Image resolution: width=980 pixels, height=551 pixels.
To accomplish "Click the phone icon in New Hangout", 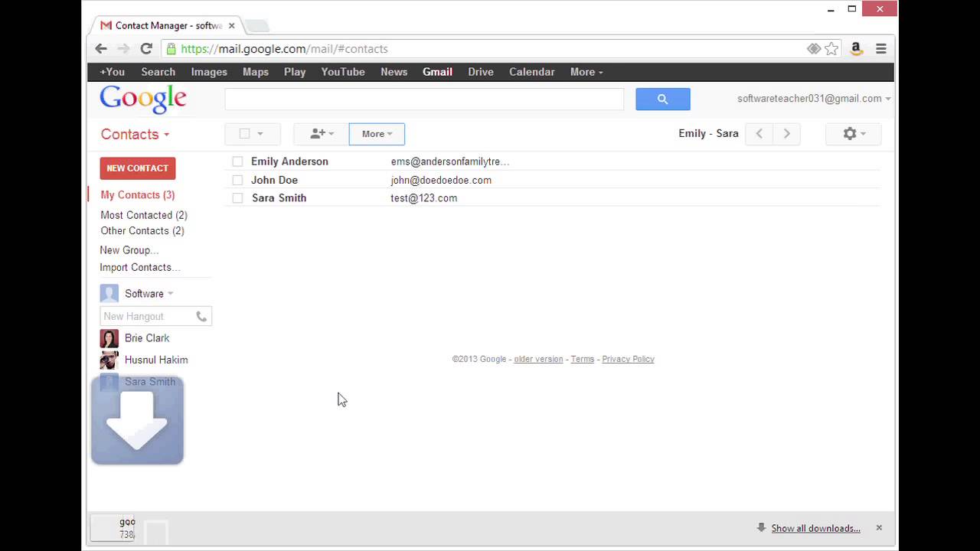I will point(201,316).
